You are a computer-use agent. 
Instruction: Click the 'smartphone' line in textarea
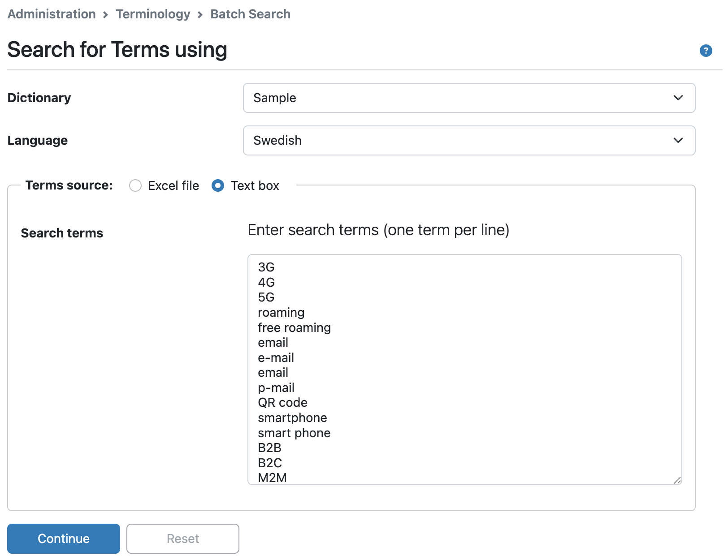point(292,418)
